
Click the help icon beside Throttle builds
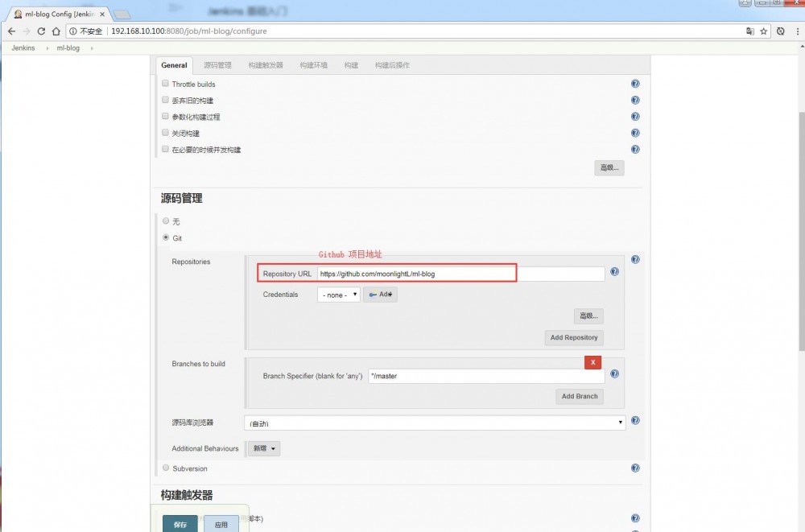[635, 83]
